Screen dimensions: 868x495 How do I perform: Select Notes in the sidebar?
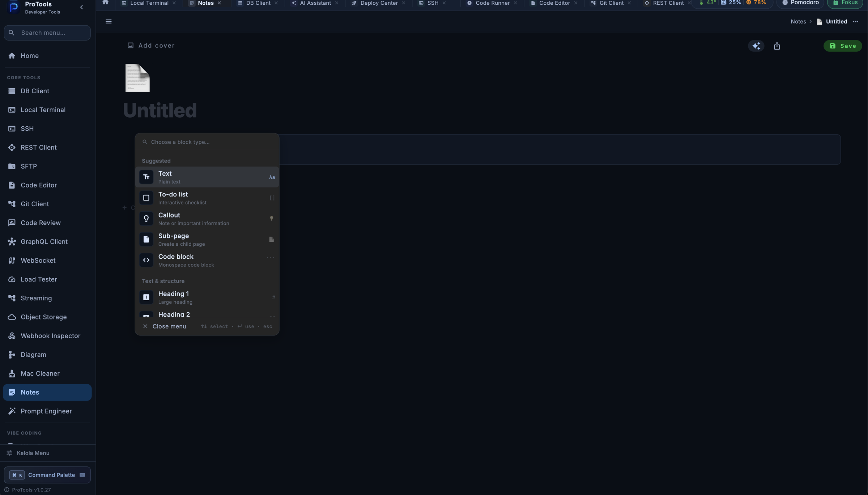[47, 392]
